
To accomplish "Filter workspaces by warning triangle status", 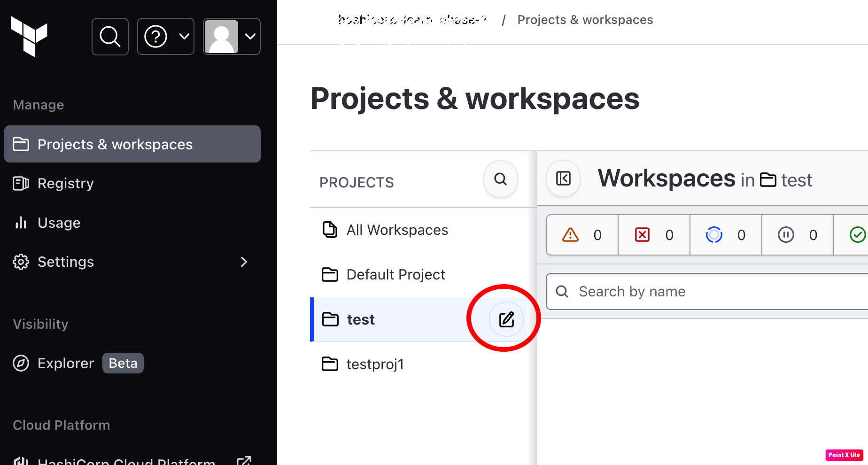I will coord(582,235).
